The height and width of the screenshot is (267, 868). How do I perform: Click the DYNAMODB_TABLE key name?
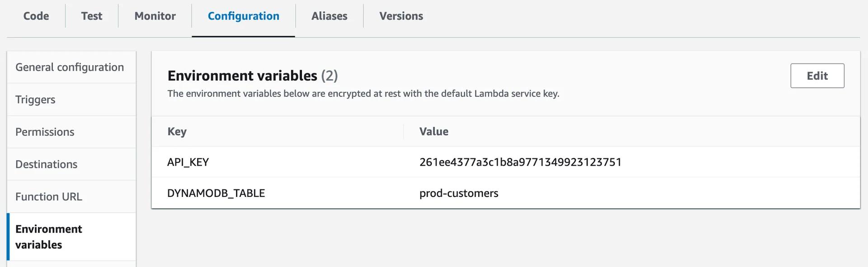216,193
